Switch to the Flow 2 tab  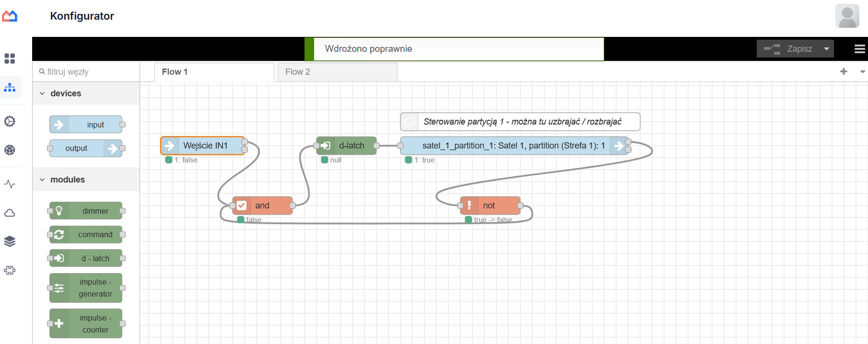[x=337, y=72]
